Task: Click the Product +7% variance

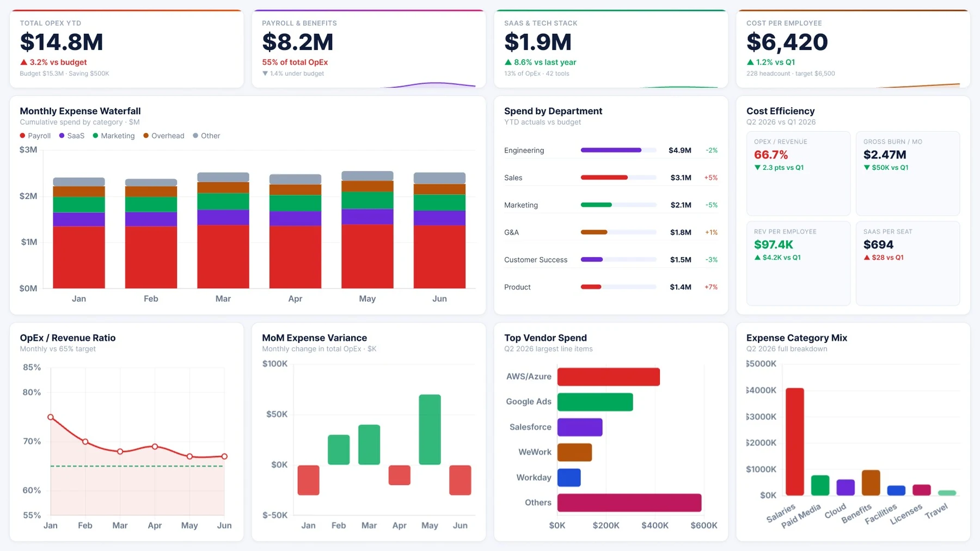Action: pos(711,287)
